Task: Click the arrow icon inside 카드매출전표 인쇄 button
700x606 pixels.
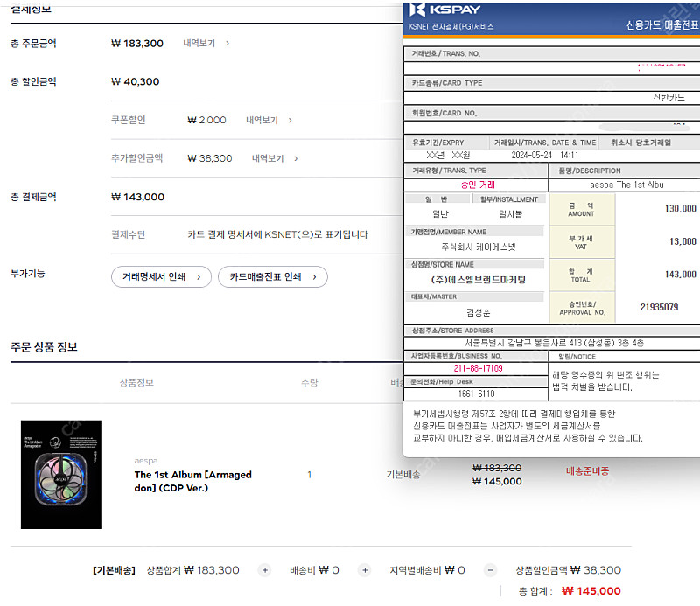Action: [313, 277]
